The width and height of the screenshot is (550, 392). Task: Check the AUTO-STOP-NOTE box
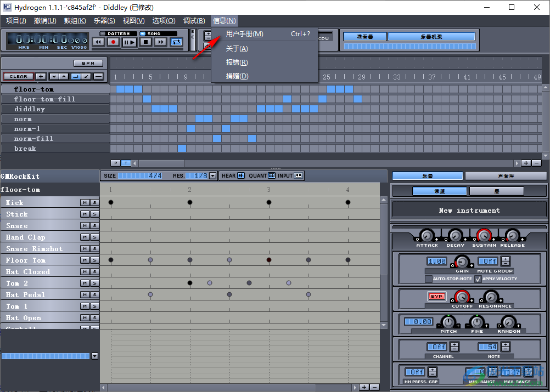(428, 279)
